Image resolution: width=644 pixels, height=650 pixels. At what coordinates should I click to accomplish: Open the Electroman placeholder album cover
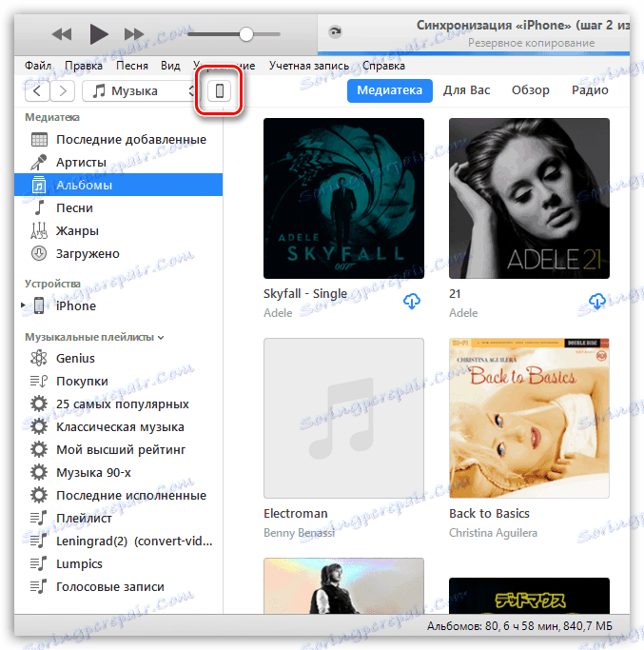click(x=343, y=418)
